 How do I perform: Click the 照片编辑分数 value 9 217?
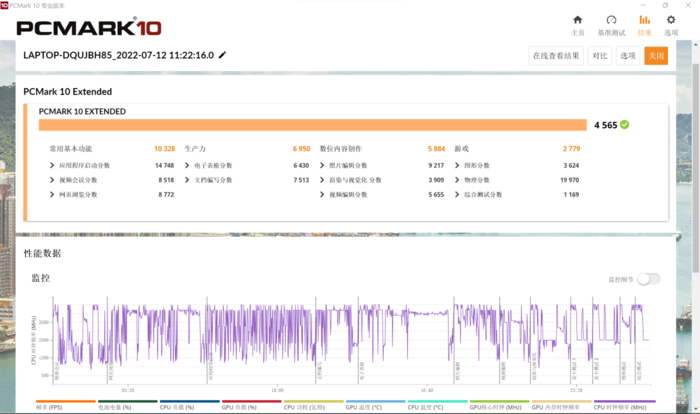[x=436, y=165]
